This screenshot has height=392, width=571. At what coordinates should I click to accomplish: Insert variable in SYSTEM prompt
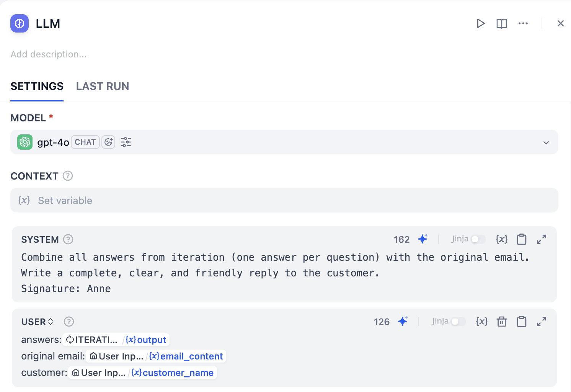coord(501,239)
